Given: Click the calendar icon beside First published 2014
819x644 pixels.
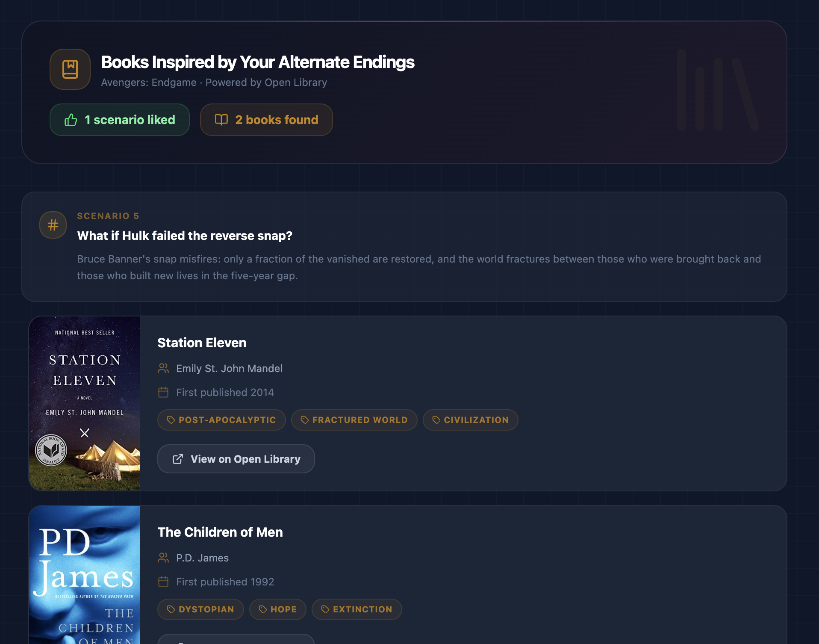Looking at the screenshot, I should (163, 392).
